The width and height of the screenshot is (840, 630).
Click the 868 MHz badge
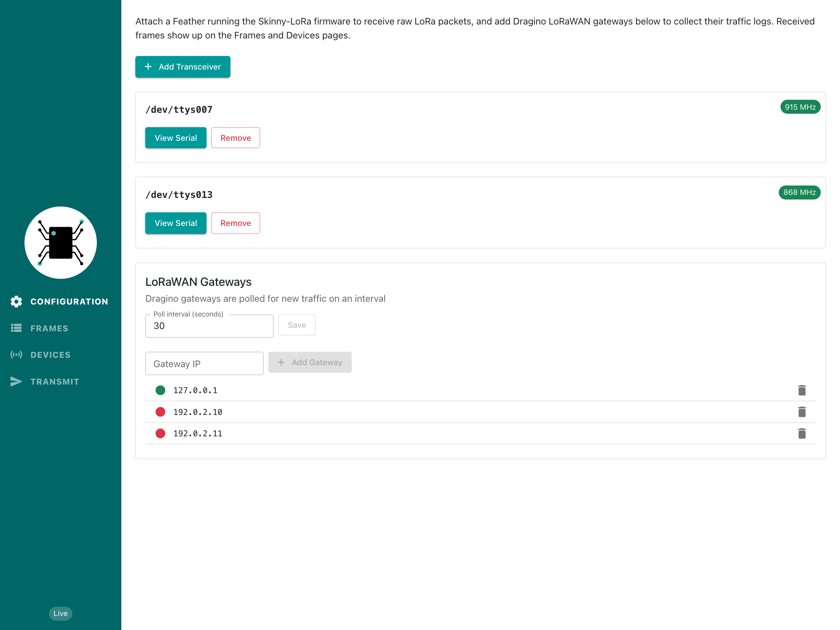(x=800, y=192)
